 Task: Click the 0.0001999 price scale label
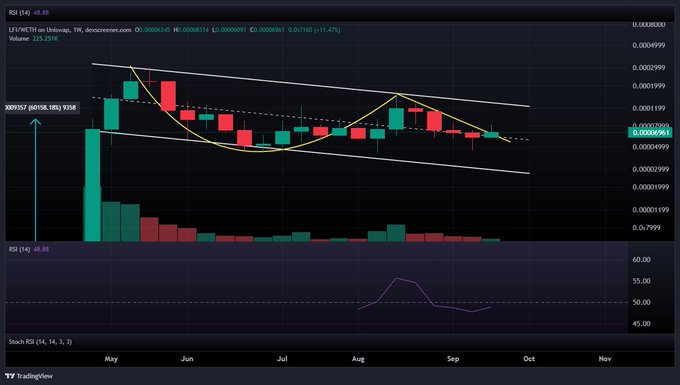pyautogui.click(x=648, y=86)
